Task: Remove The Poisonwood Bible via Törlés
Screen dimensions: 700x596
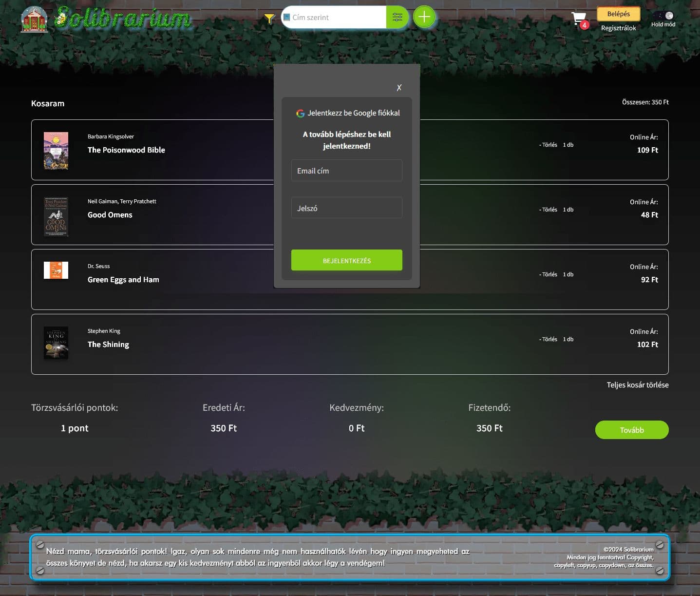Action: pos(549,145)
